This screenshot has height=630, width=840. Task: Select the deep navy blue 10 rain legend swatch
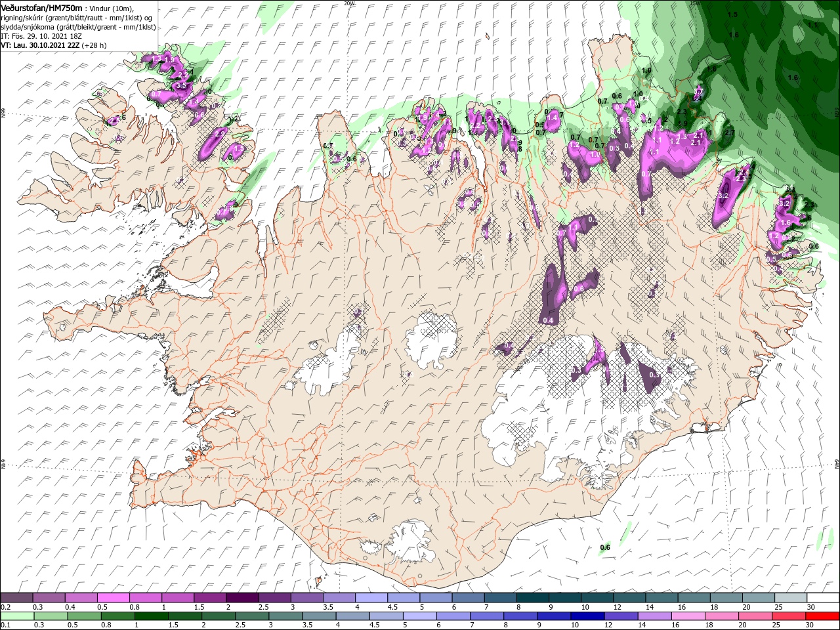tap(587, 616)
